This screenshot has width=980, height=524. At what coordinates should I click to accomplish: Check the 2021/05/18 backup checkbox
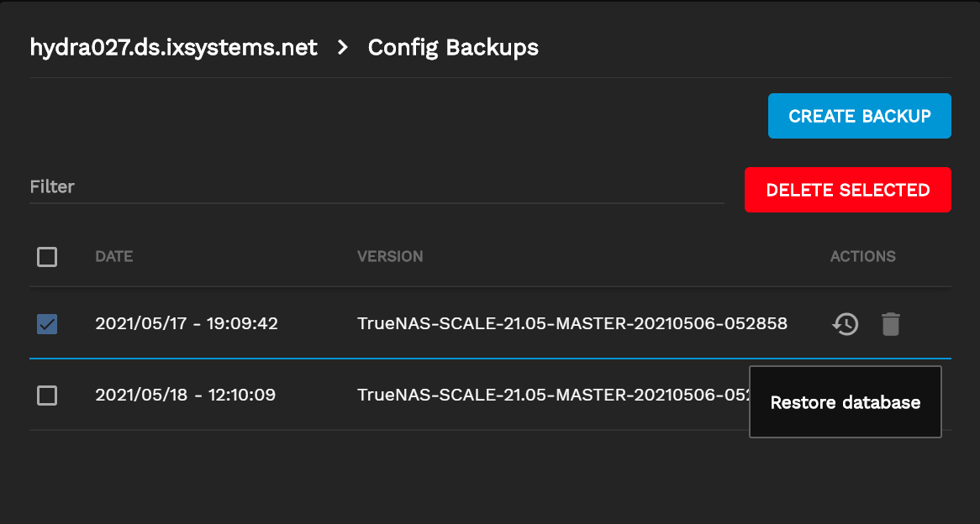coord(47,395)
